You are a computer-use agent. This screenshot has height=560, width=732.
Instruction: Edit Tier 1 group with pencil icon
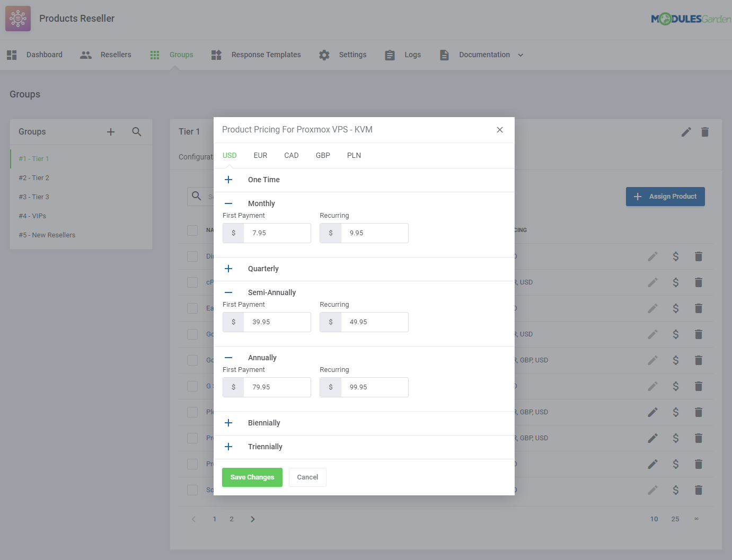[x=686, y=132]
